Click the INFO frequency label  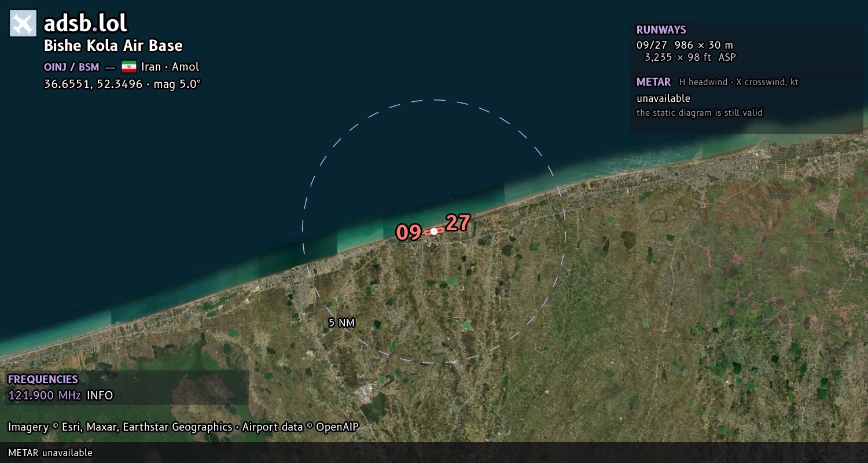(100, 396)
